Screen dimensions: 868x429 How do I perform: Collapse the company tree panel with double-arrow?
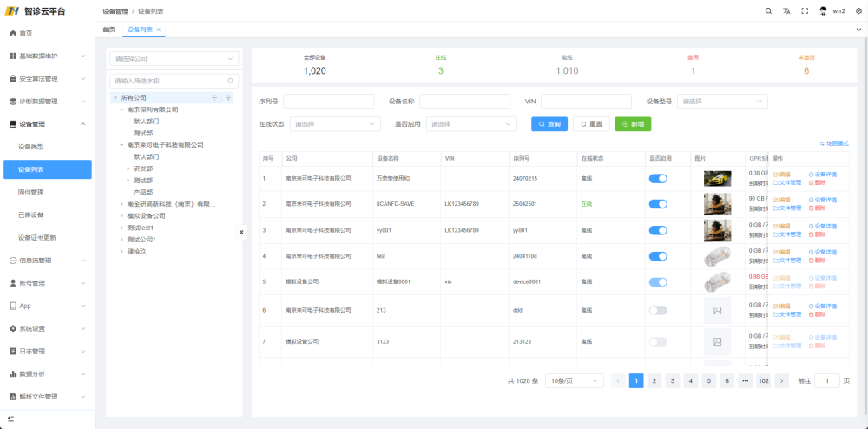pos(241,232)
